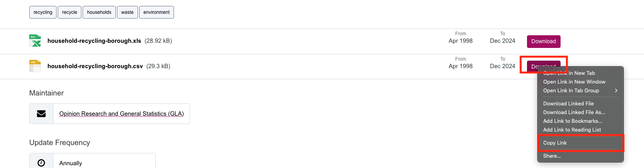Download the household-recycling-borough.xls file

coord(543,41)
